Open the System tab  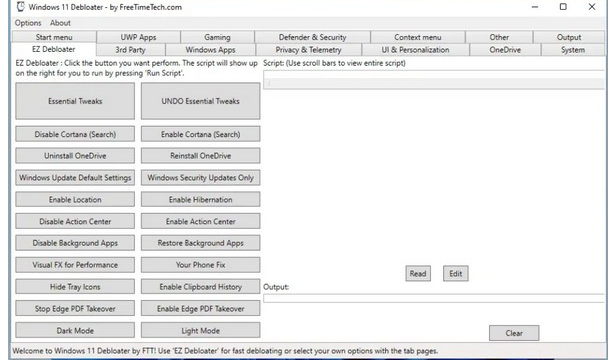[x=573, y=50]
